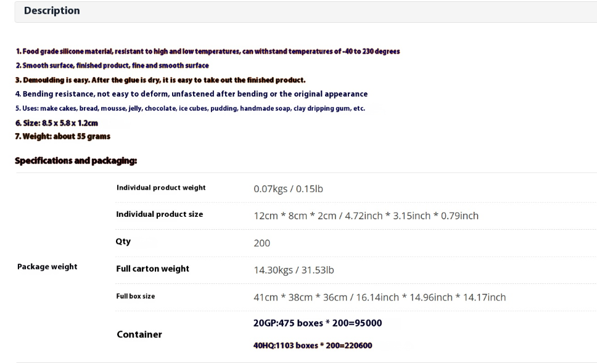Click the 0.07kgs / 0.15lb value

(288, 188)
